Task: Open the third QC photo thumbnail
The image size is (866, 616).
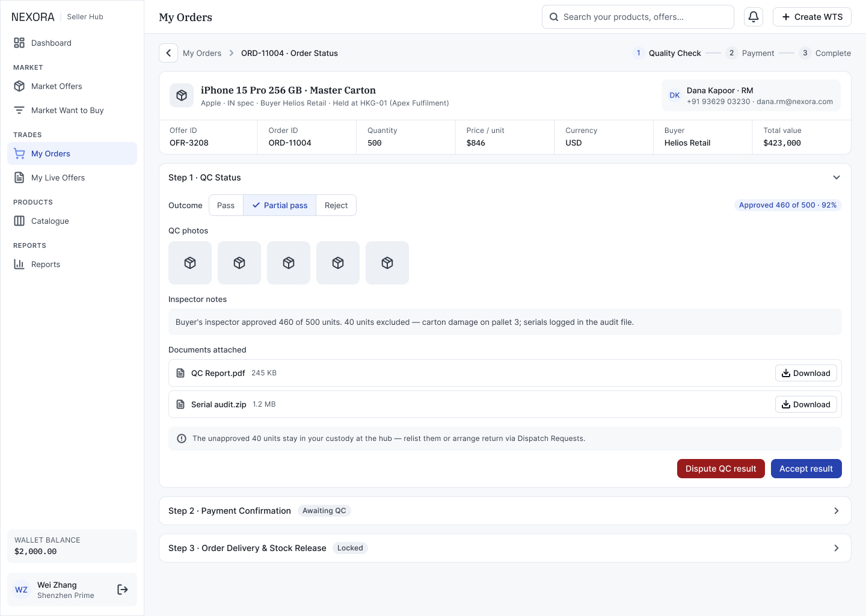Action: pyautogui.click(x=289, y=263)
